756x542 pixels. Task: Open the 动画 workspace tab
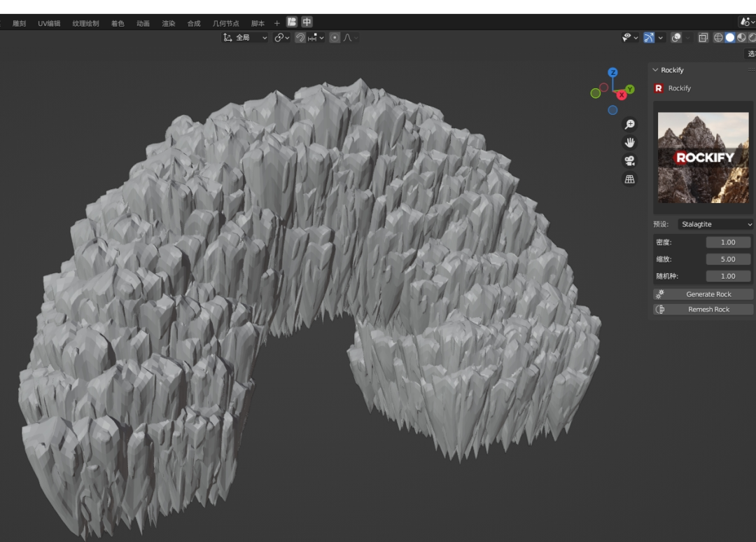point(143,23)
